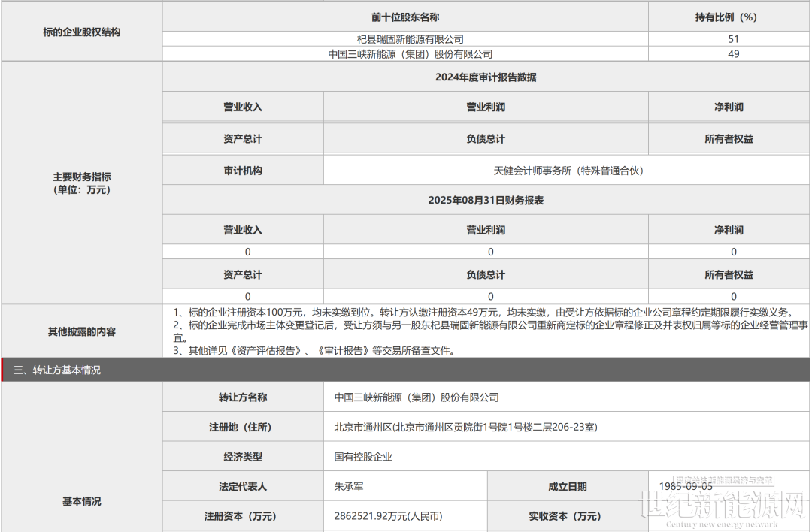This screenshot has width=812, height=532.
Task: Click the 前十位股东名称 column header
Action: coord(405,17)
